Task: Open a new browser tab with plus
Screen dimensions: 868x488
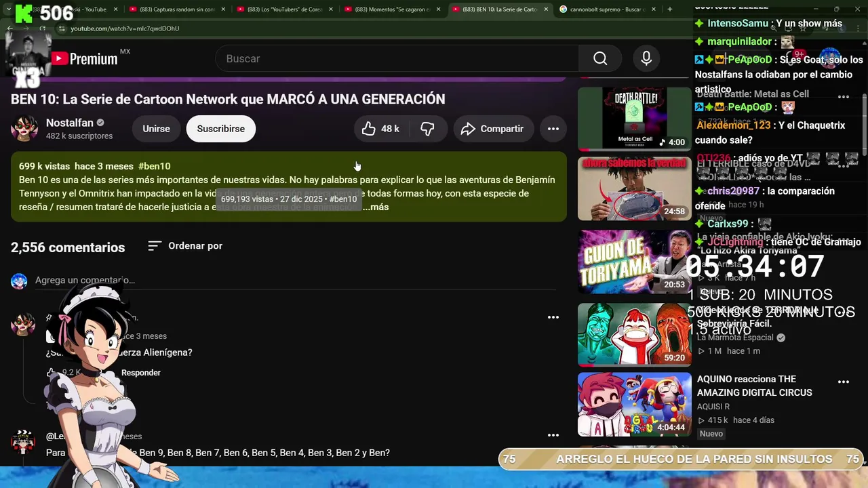Action: pyautogui.click(x=669, y=9)
